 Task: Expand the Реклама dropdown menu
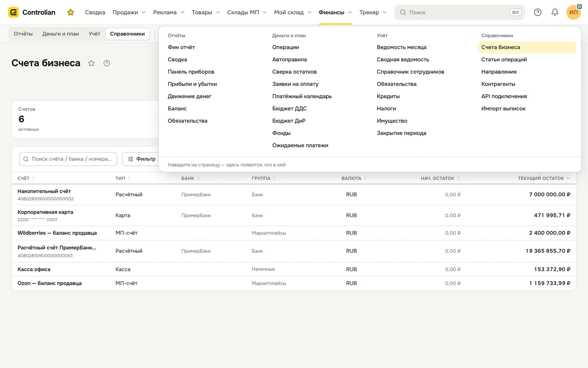169,13
